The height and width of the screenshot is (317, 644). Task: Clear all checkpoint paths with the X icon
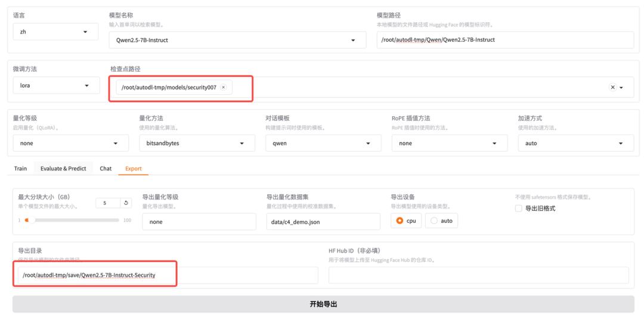click(x=612, y=87)
